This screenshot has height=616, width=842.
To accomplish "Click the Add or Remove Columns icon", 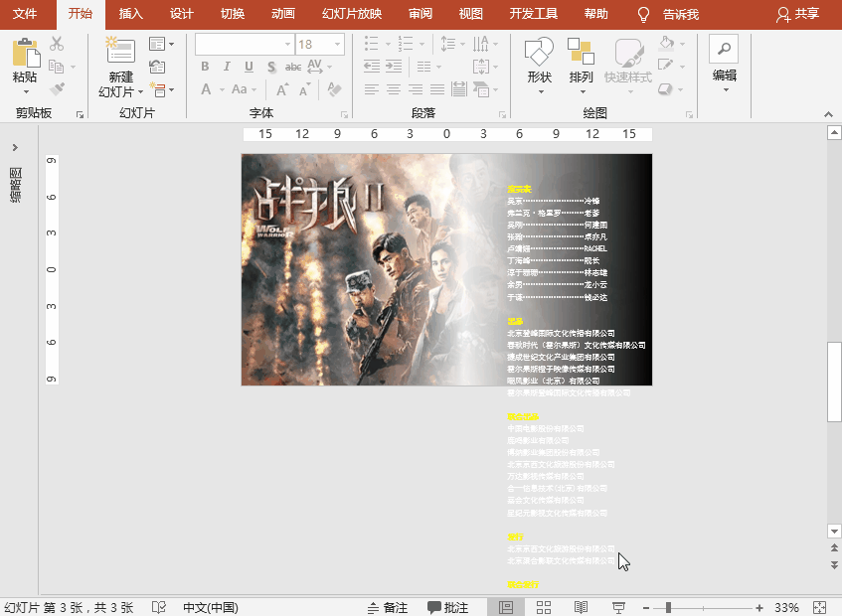I will [x=424, y=67].
